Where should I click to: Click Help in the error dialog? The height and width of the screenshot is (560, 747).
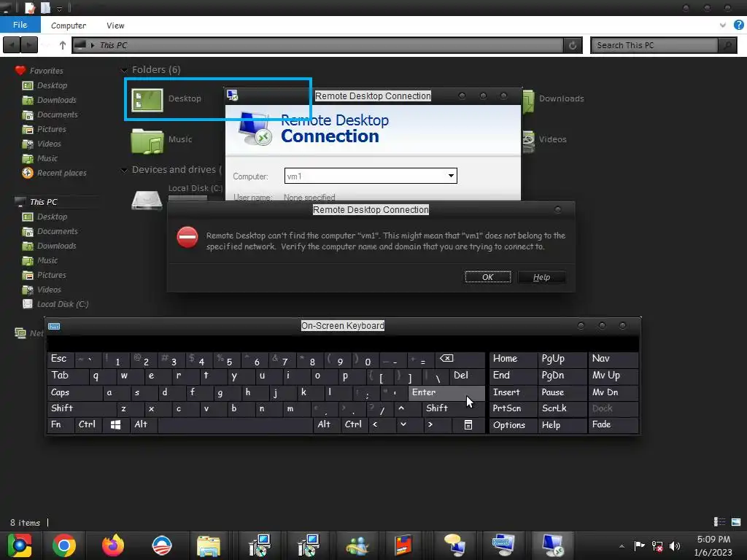(x=542, y=277)
